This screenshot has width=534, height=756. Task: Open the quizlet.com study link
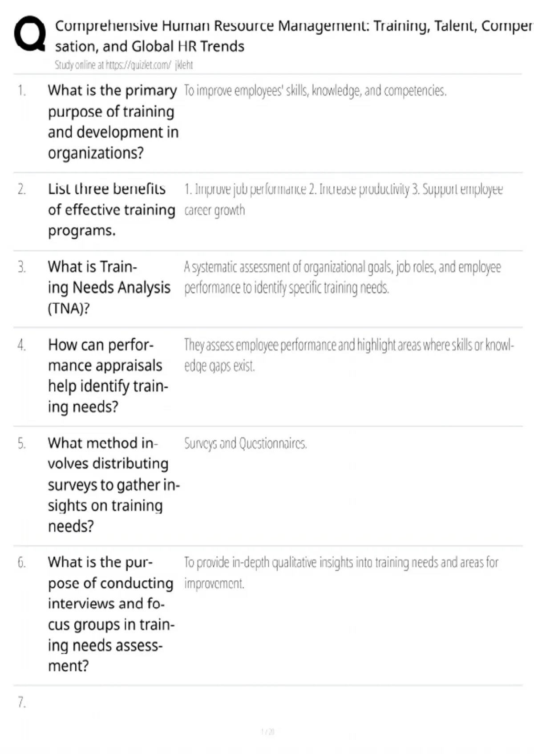(x=124, y=65)
